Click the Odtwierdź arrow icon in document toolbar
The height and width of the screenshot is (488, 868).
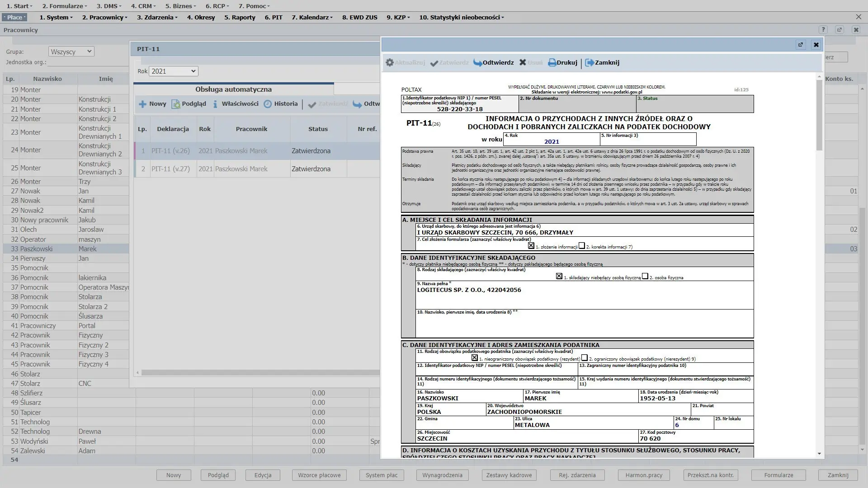(478, 63)
